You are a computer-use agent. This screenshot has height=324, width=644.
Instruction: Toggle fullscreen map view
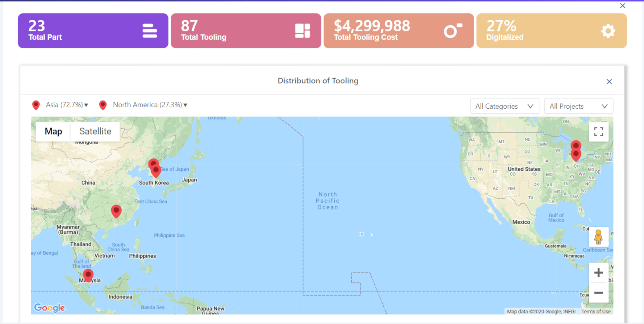[598, 131]
